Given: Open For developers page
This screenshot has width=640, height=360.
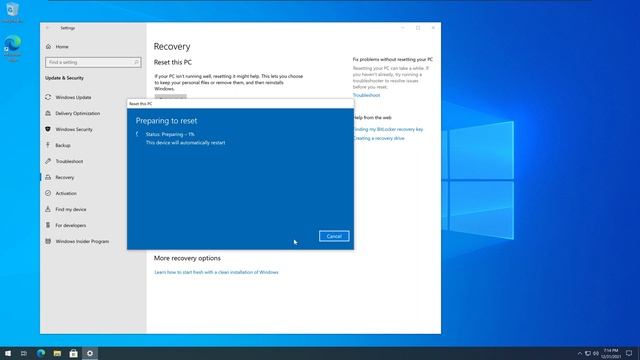Looking at the screenshot, I should (71, 225).
